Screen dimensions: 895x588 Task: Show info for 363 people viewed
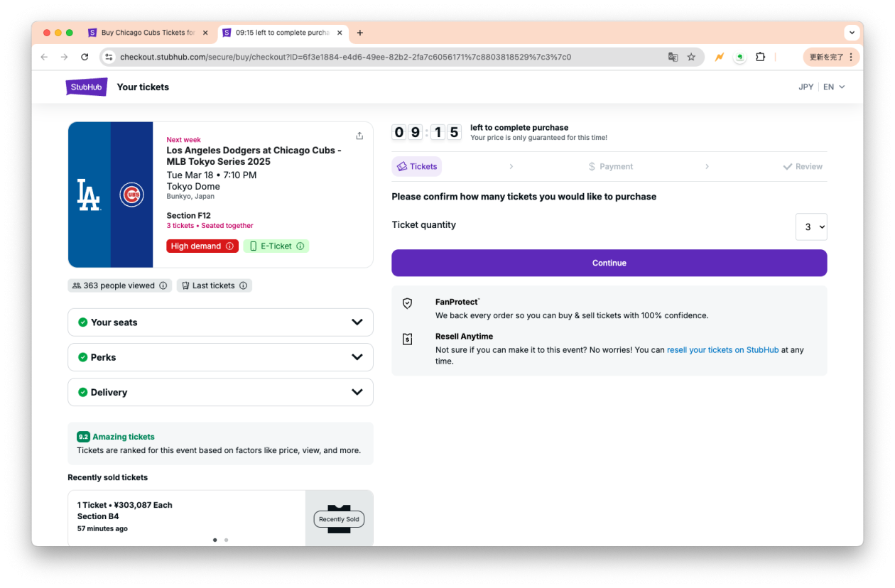click(x=163, y=285)
